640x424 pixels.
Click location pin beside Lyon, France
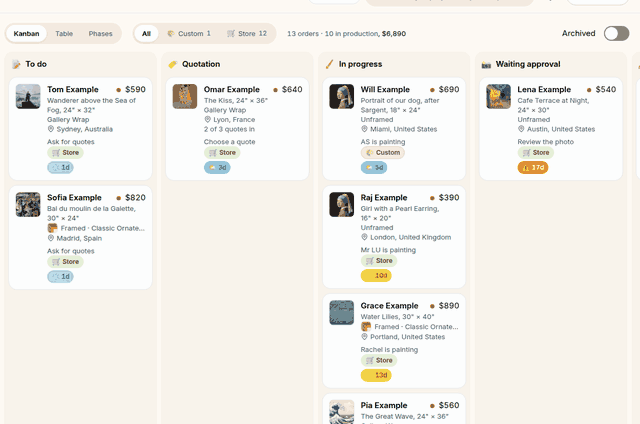(x=207, y=119)
